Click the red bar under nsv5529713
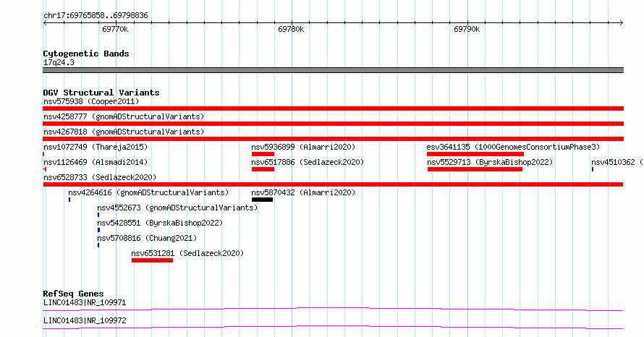The width and height of the screenshot is (644, 337). pos(475,169)
